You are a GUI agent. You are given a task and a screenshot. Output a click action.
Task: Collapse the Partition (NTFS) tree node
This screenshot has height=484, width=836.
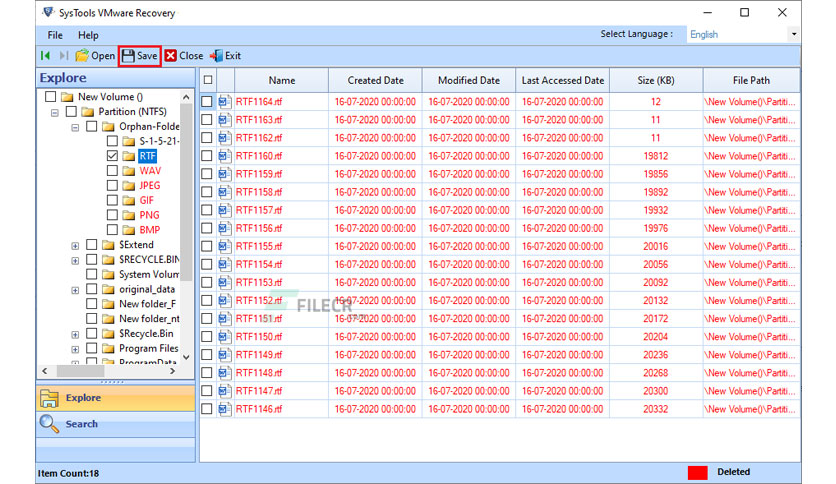coord(54,112)
